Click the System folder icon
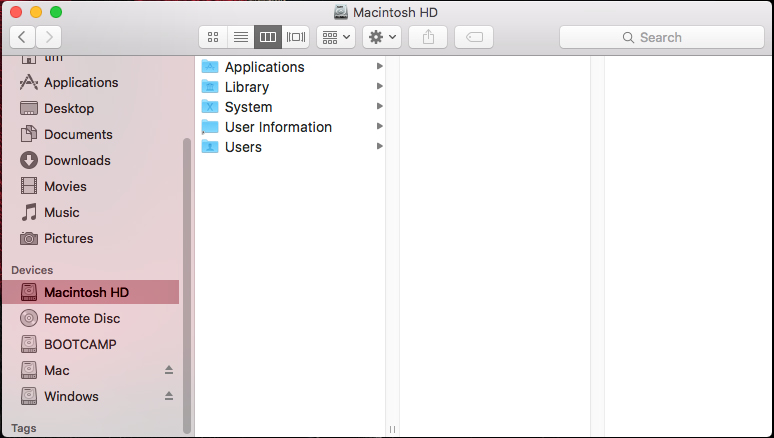The height and width of the screenshot is (438, 774). click(x=210, y=106)
